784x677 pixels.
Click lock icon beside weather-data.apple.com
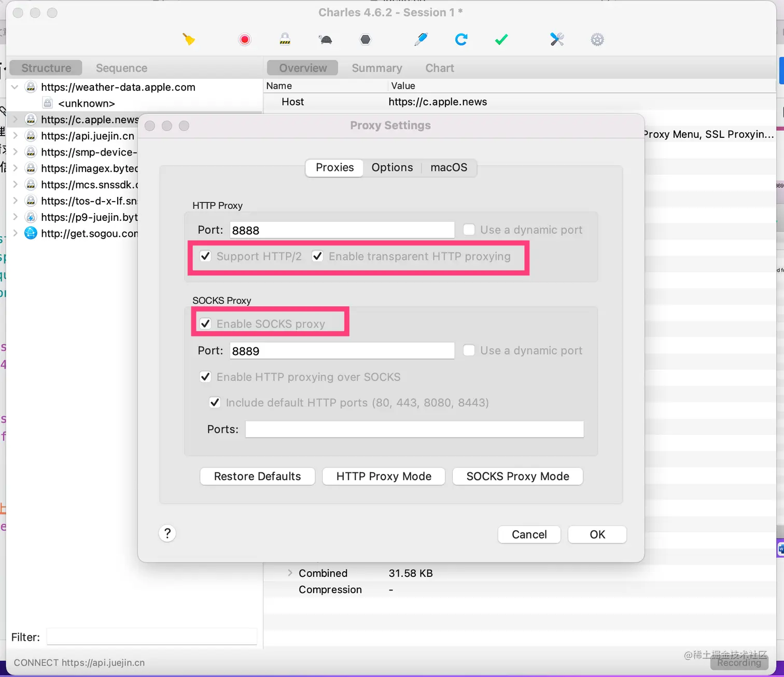pos(31,87)
